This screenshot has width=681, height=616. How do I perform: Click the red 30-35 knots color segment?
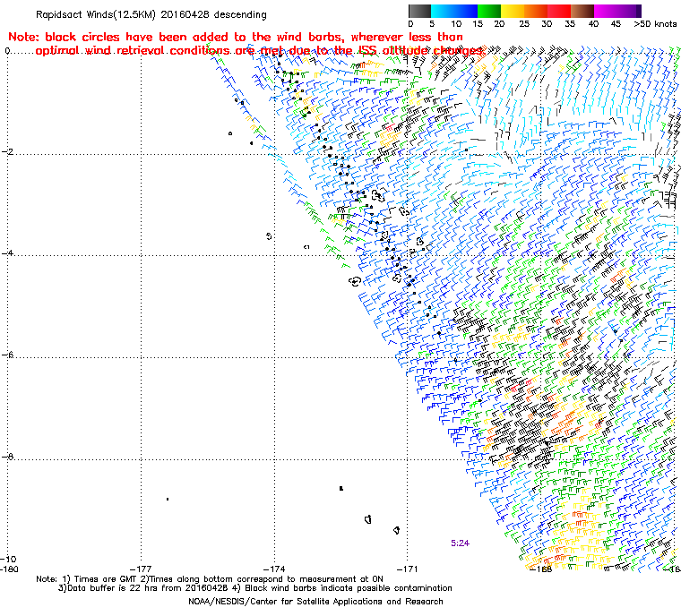[x=559, y=12]
